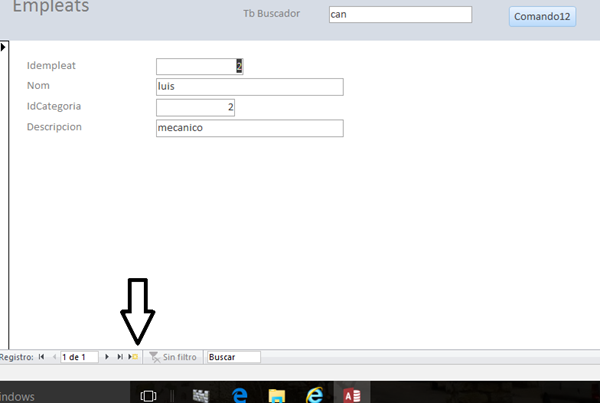Click the IdCategoria field
The height and width of the screenshot is (403, 600).
195,108
